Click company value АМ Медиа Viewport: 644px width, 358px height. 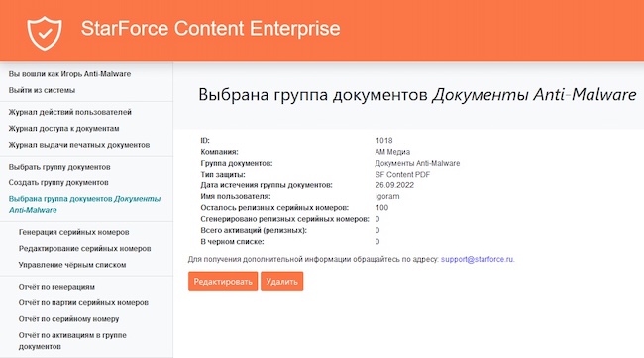click(x=392, y=152)
